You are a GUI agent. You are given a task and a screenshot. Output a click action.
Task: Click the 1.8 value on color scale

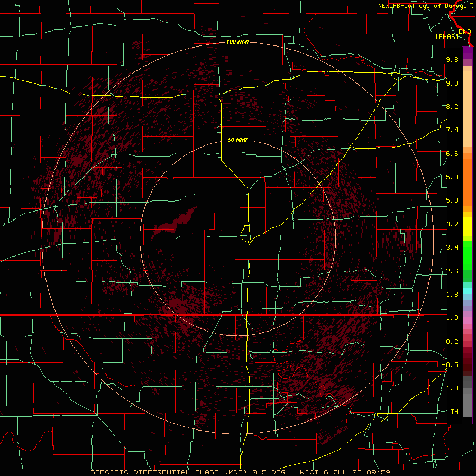tap(452, 295)
